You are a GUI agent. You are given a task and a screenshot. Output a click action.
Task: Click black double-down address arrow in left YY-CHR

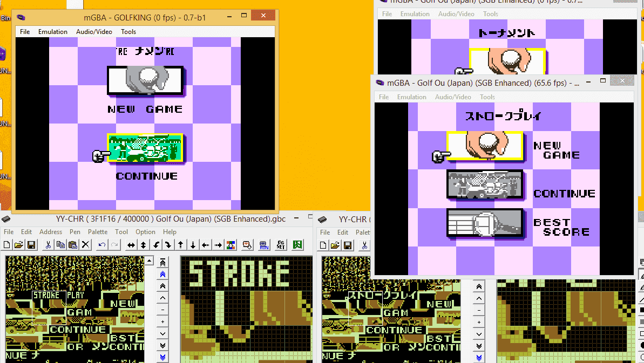(162, 345)
